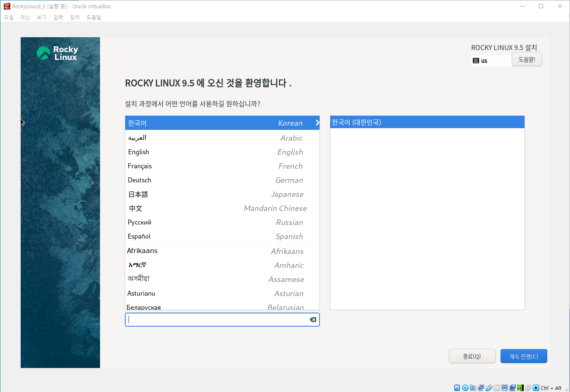Select the Español Spanish row
Screen dimensions: 570x392
222,236
